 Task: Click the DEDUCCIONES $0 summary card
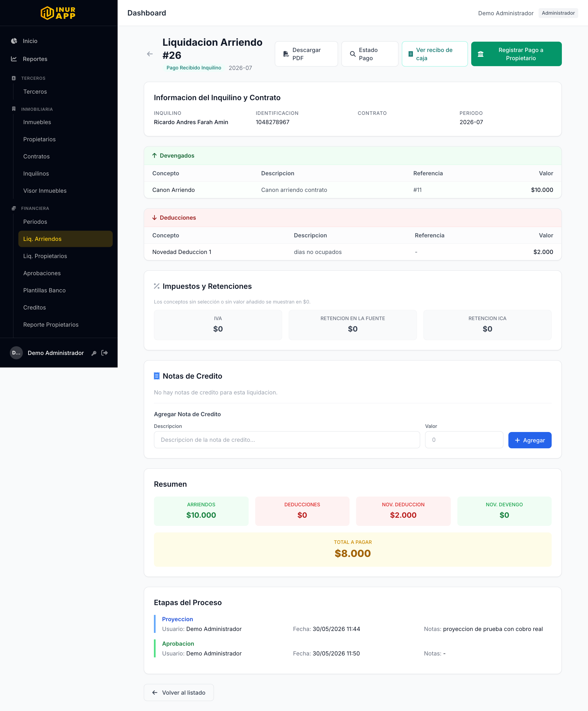[x=302, y=511]
